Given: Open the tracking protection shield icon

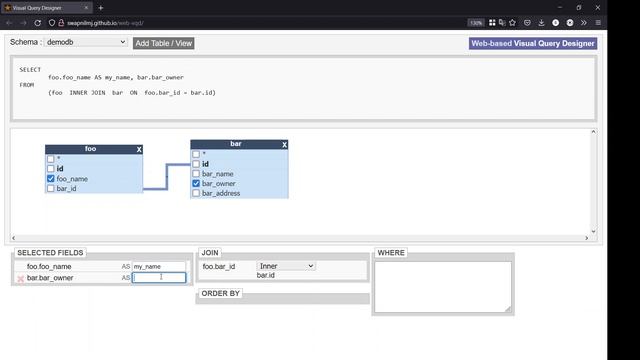Looking at the screenshot, I should (52, 23).
